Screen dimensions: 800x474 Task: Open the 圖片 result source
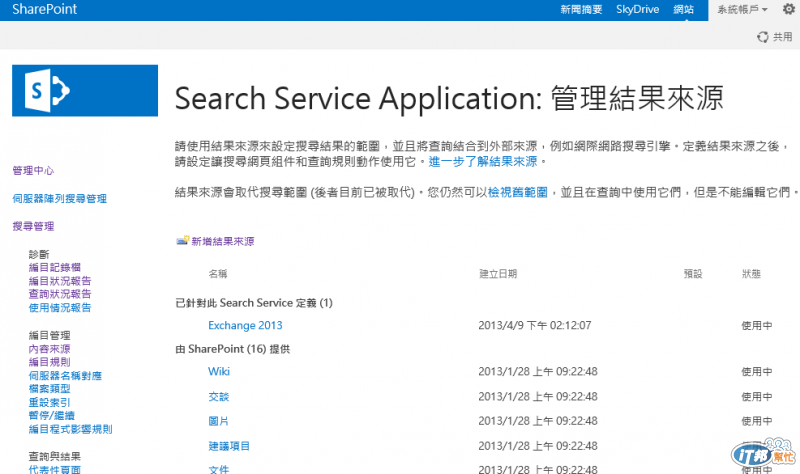coord(218,421)
